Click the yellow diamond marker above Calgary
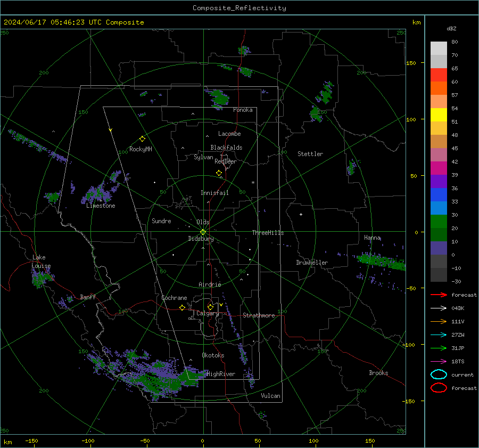This screenshot has height=448, width=479. tap(210, 307)
